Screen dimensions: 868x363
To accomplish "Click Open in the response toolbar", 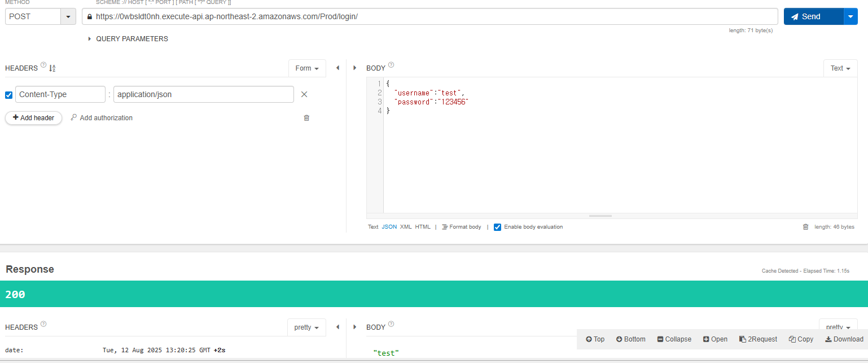I will pos(715,339).
